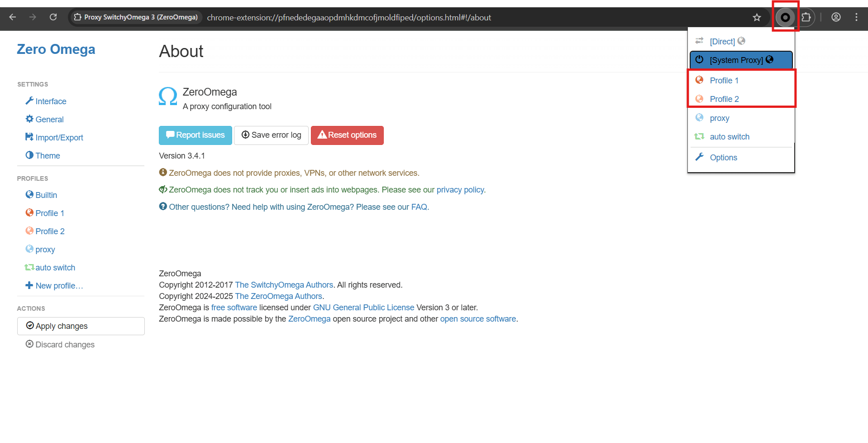The image size is (868, 443).
Task: Open The SwitchyOmega Authors link
Action: tap(284, 285)
